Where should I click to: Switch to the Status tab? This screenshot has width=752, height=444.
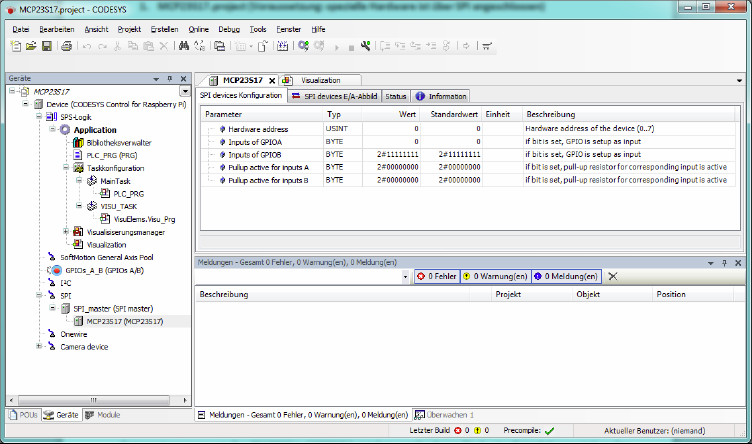[396, 96]
